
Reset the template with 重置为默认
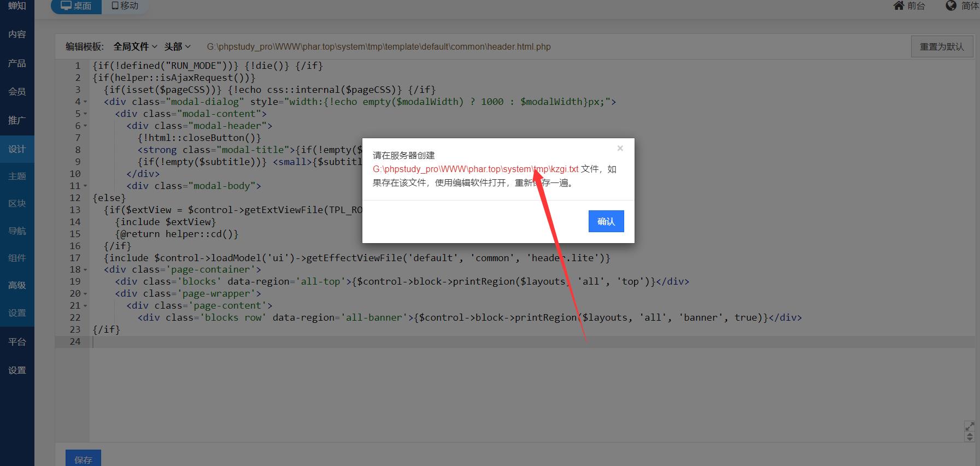tap(942, 46)
